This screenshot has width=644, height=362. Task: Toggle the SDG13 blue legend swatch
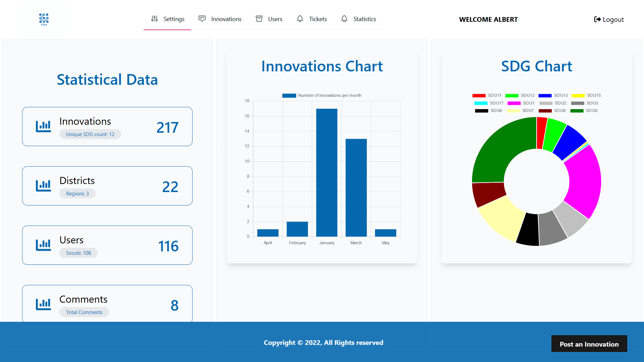point(545,96)
